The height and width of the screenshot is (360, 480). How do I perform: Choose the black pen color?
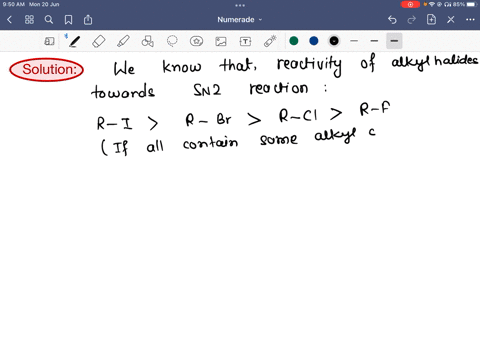[334, 41]
